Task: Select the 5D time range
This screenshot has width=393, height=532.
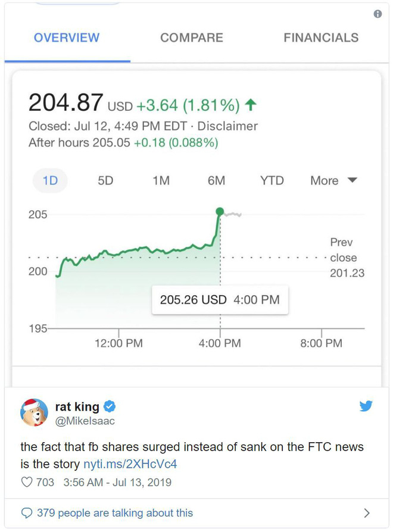Action: click(x=105, y=180)
